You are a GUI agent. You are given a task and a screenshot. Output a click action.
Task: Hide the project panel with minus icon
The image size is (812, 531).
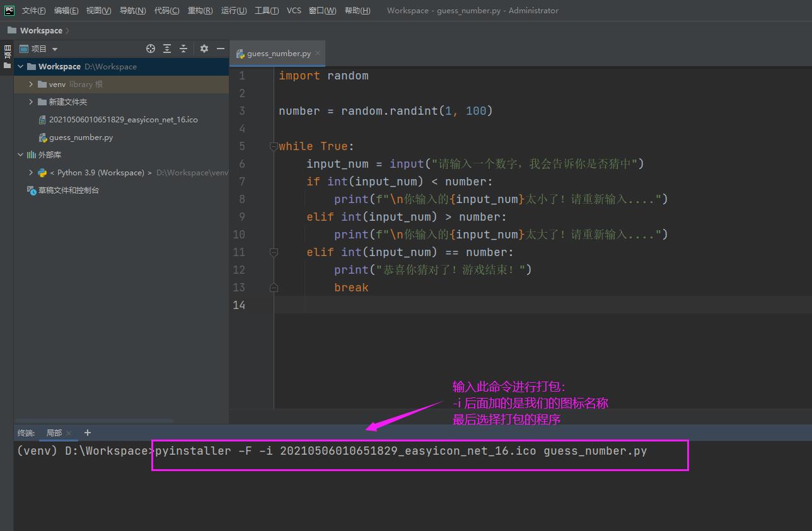point(221,49)
